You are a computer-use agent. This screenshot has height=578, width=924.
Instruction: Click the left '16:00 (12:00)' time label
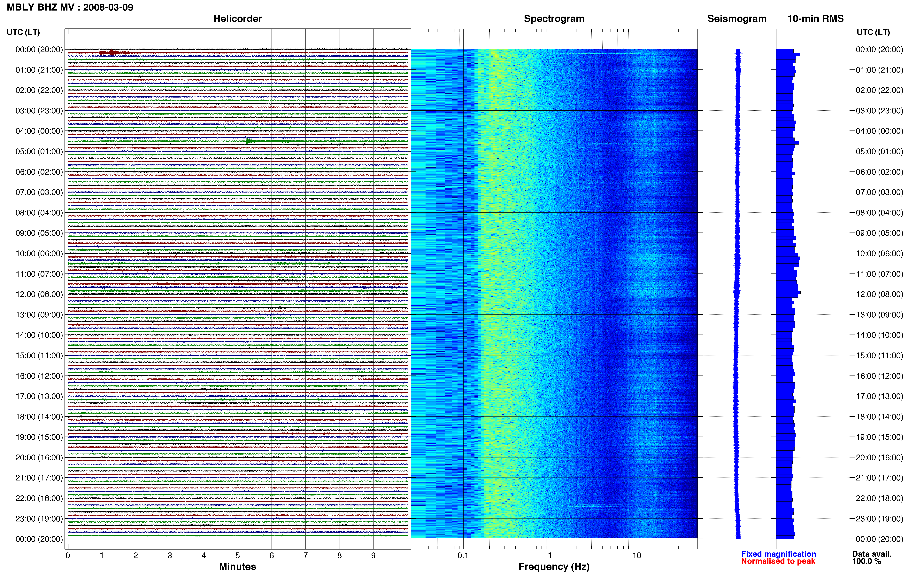(39, 376)
